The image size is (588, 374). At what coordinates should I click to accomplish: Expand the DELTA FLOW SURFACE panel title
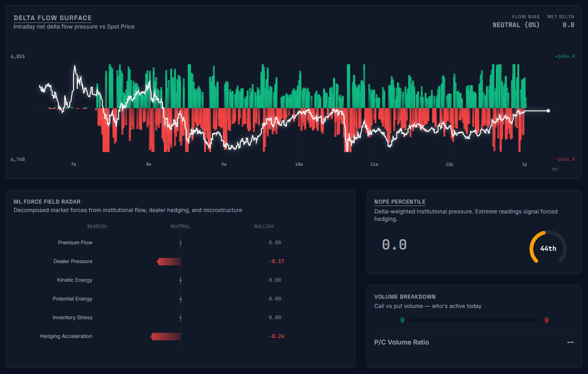coord(52,18)
